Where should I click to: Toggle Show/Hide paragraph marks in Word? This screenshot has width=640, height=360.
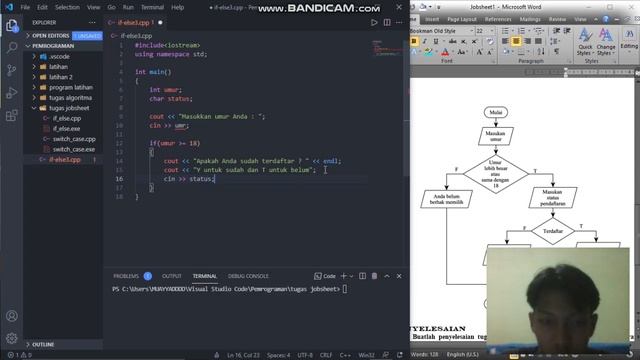pyautogui.click(x=556, y=52)
